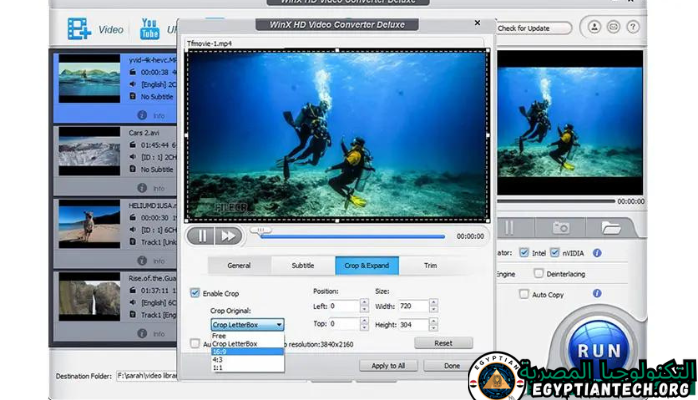Screen dimensions: 698x400
Task: Click the camera snapshot icon
Action: pyautogui.click(x=561, y=228)
